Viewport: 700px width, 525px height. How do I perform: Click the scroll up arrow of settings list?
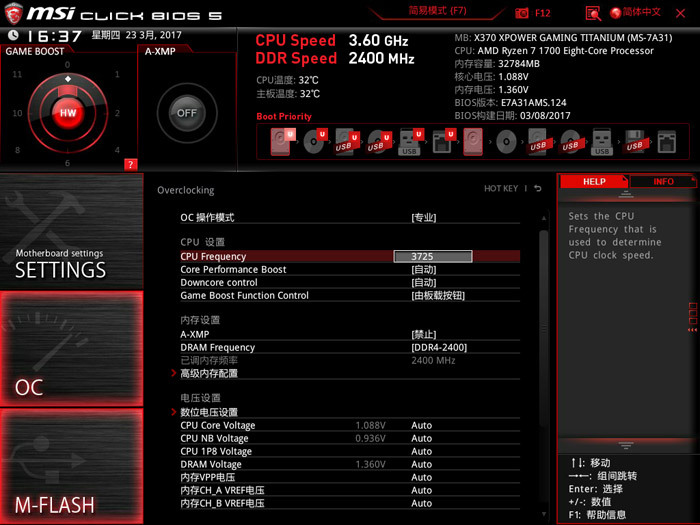pos(543,218)
